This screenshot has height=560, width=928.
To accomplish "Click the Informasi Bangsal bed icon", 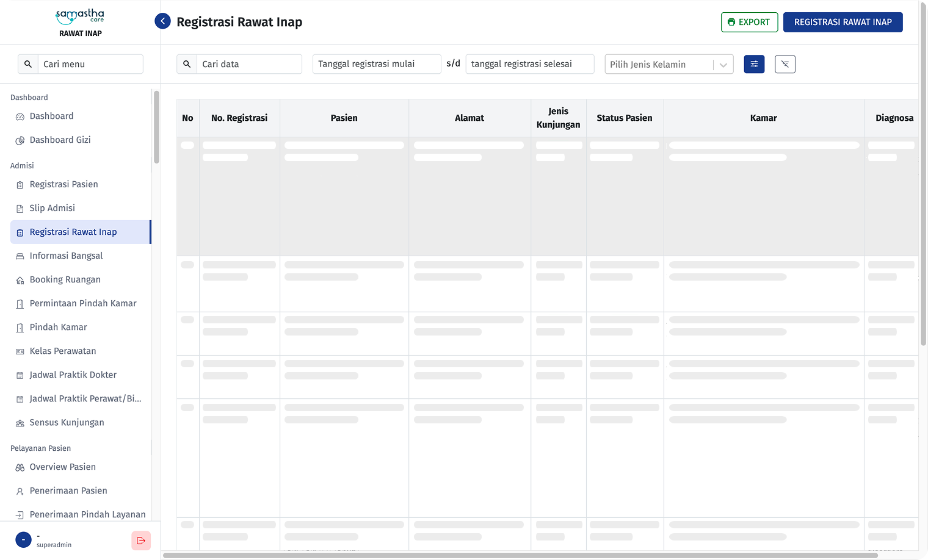I will click(20, 256).
